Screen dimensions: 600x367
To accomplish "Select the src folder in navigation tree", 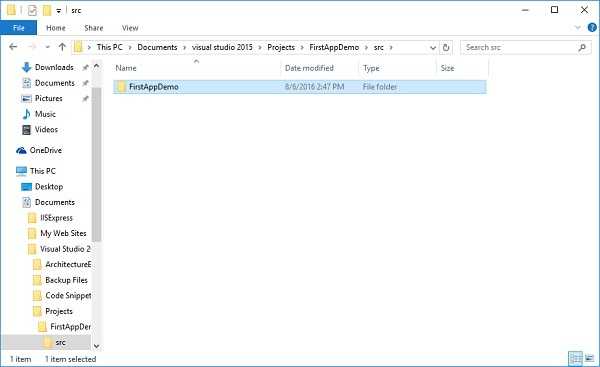I will tap(60, 343).
